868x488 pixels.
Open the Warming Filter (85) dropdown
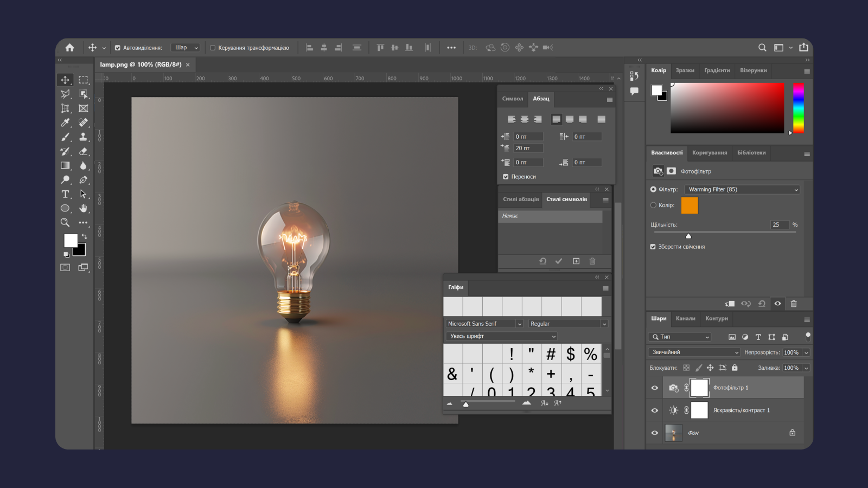tap(742, 189)
